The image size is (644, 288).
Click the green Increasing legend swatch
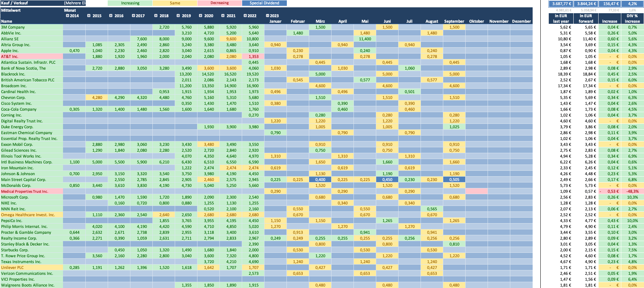[x=130, y=3]
